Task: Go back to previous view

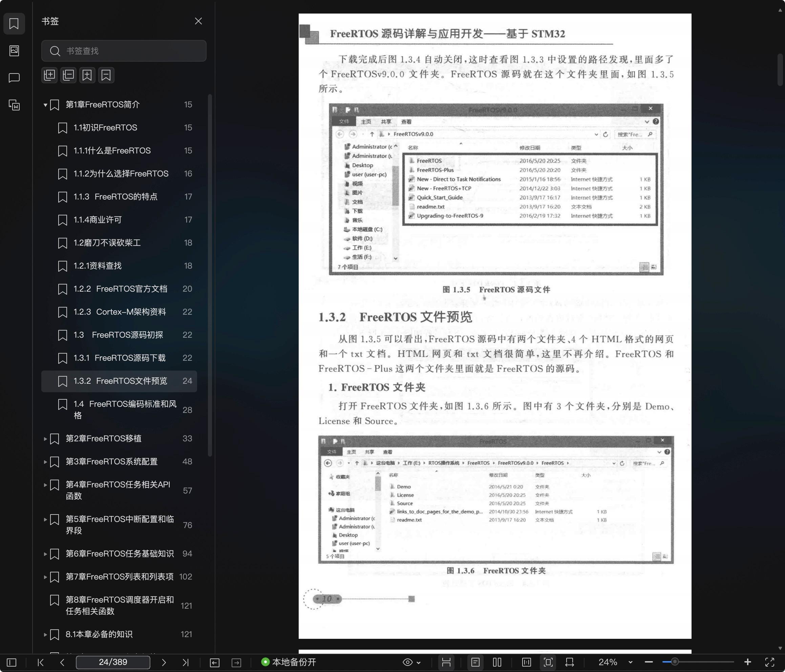Action: point(214,662)
